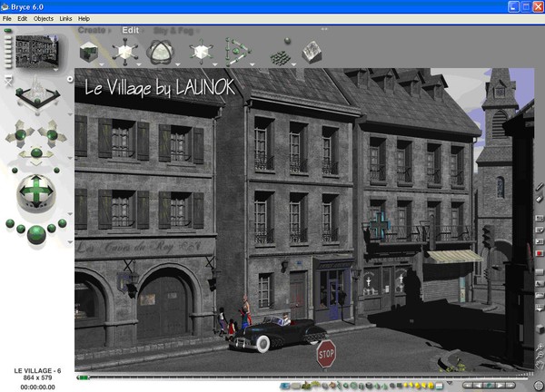Expand the Materials tool dropdown triangle

point(102,64)
